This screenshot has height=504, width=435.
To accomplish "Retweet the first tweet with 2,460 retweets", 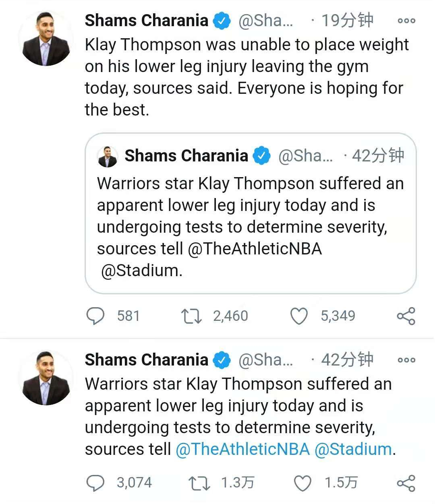I will click(191, 316).
